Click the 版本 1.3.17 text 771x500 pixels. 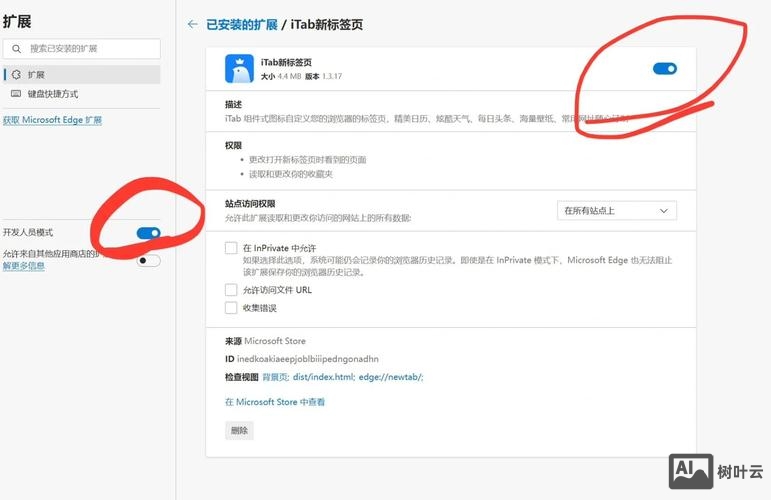tap(324, 76)
